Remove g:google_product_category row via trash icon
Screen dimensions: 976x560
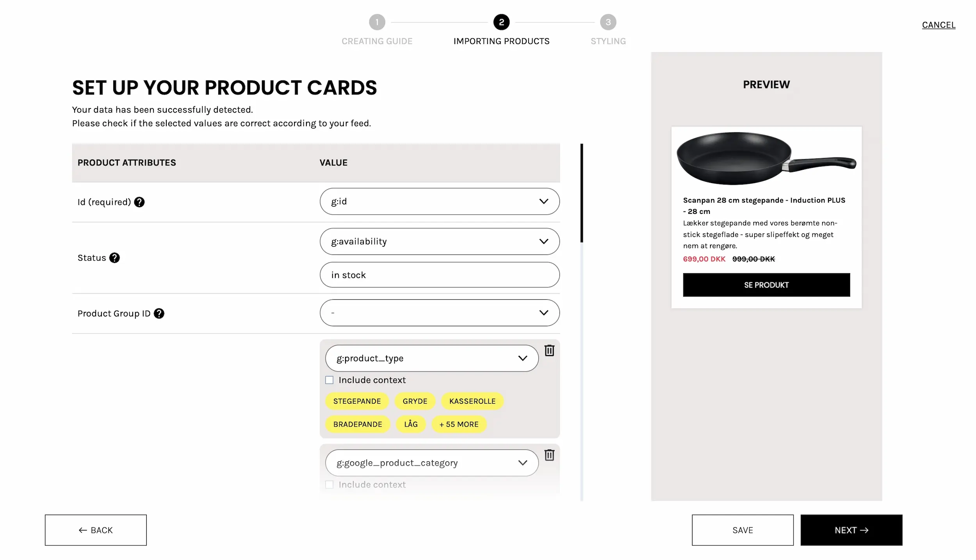click(549, 455)
